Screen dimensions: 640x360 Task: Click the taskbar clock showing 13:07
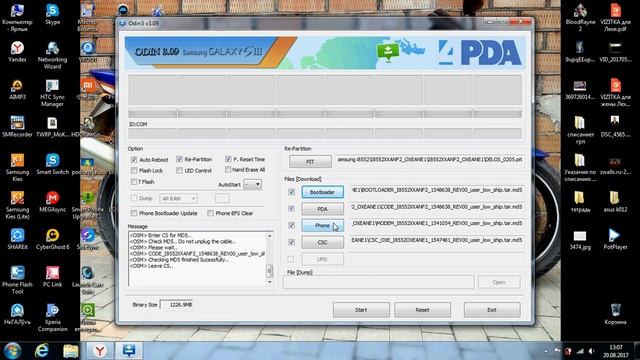click(x=616, y=351)
